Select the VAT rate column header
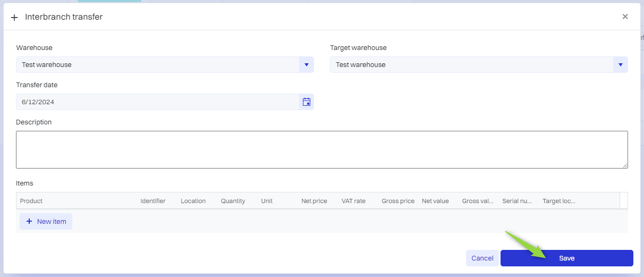Screen dimensions: 644x277 tap(353, 201)
